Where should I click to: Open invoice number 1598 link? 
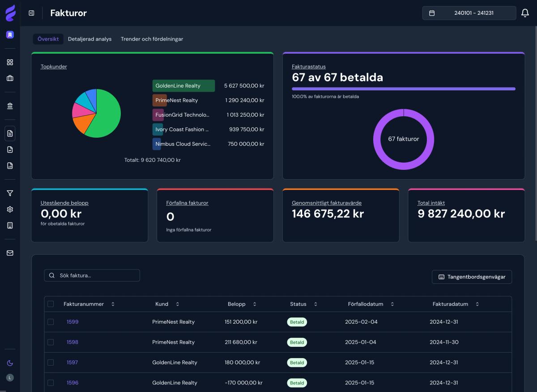tap(72, 342)
